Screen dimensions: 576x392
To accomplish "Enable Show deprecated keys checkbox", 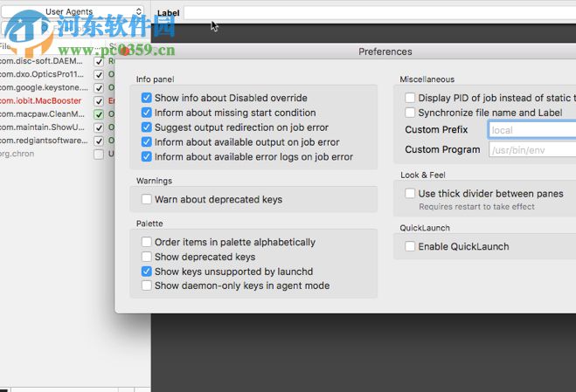I will pos(146,257).
